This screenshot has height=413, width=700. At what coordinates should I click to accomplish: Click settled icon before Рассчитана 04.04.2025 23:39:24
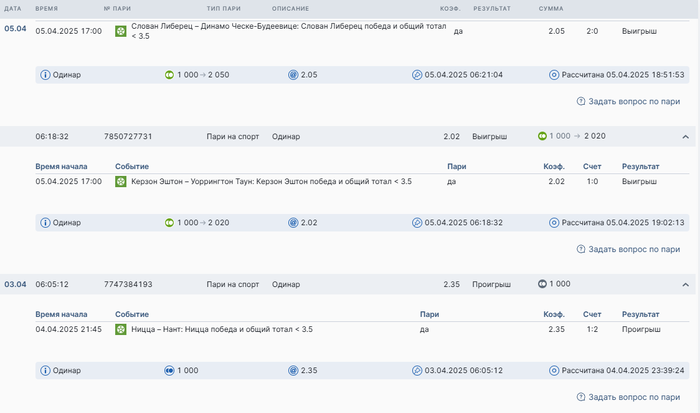click(x=554, y=370)
